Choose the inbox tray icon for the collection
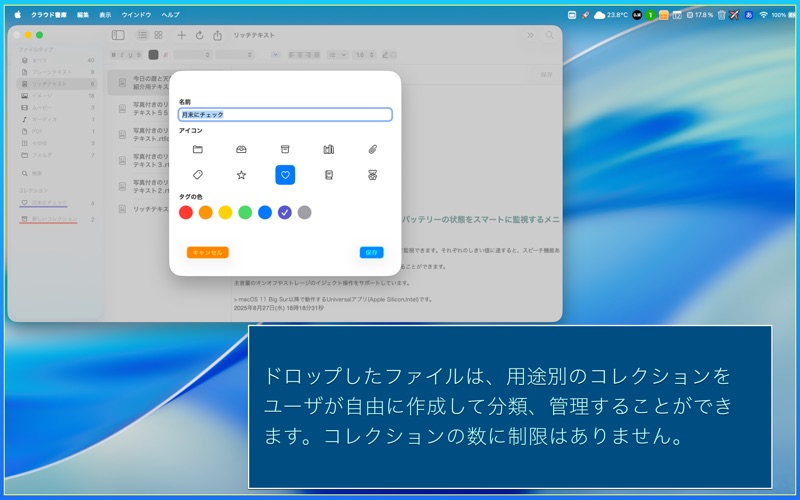Image resolution: width=800 pixels, height=500 pixels. [x=241, y=149]
